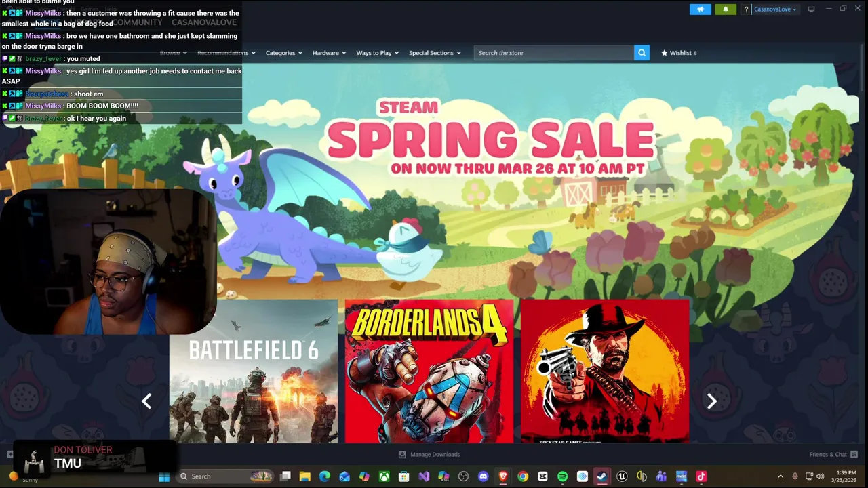Switch to Brave browser in taskbar

click(x=502, y=476)
